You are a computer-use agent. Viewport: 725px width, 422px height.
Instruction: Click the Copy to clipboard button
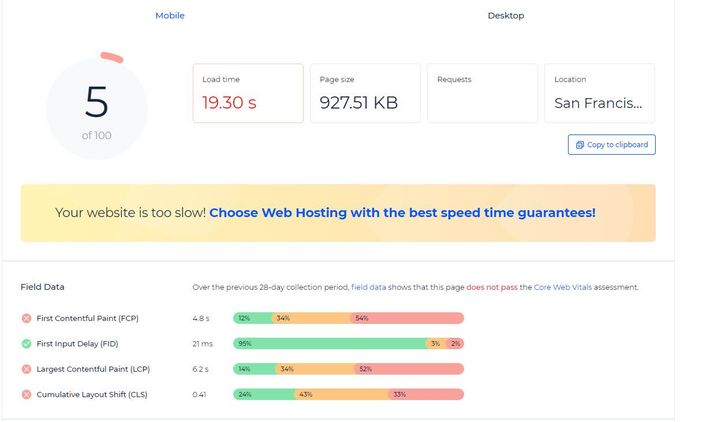tap(611, 145)
